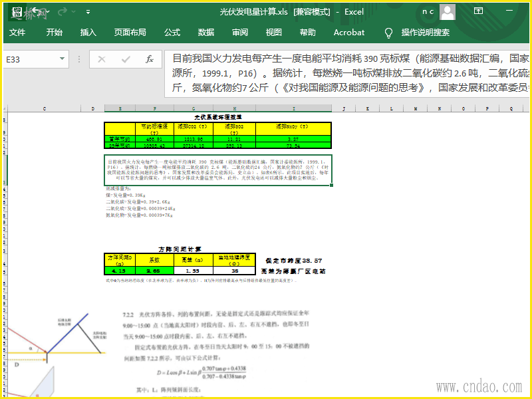Viewport: 532px width, 399px height.
Task: Select column N header
Action: pyautogui.click(x=440, y=108)
